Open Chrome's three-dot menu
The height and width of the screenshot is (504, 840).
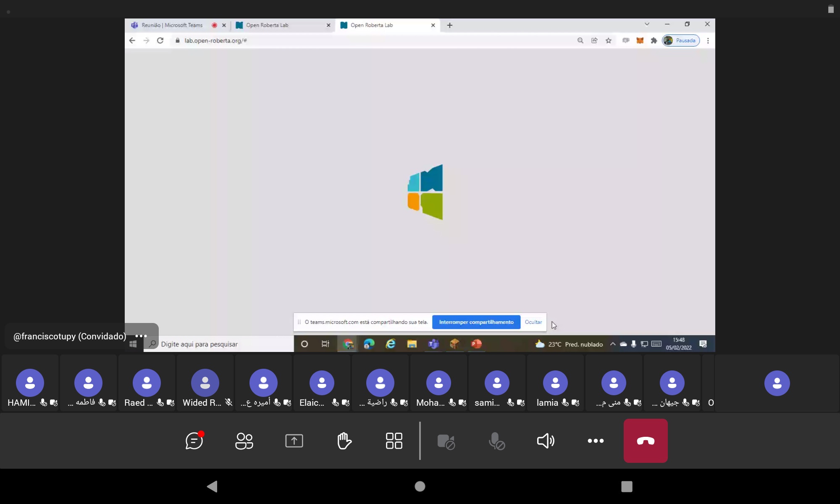click(x=708, y=40)
